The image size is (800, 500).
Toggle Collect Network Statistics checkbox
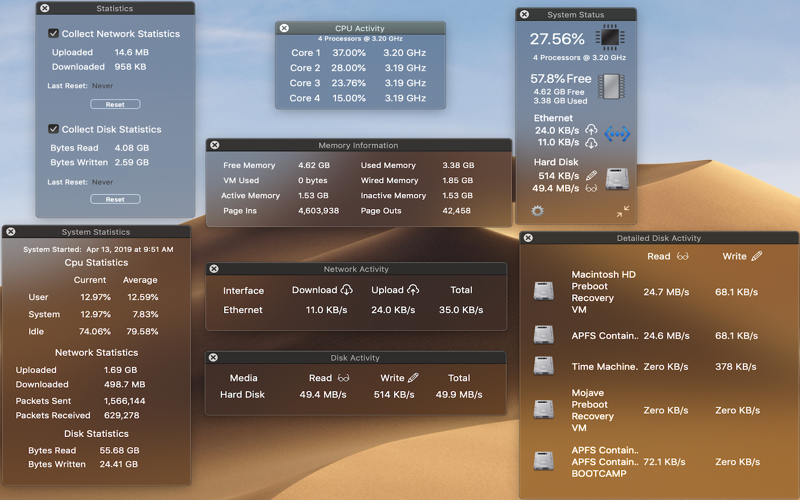coord(53,34)
